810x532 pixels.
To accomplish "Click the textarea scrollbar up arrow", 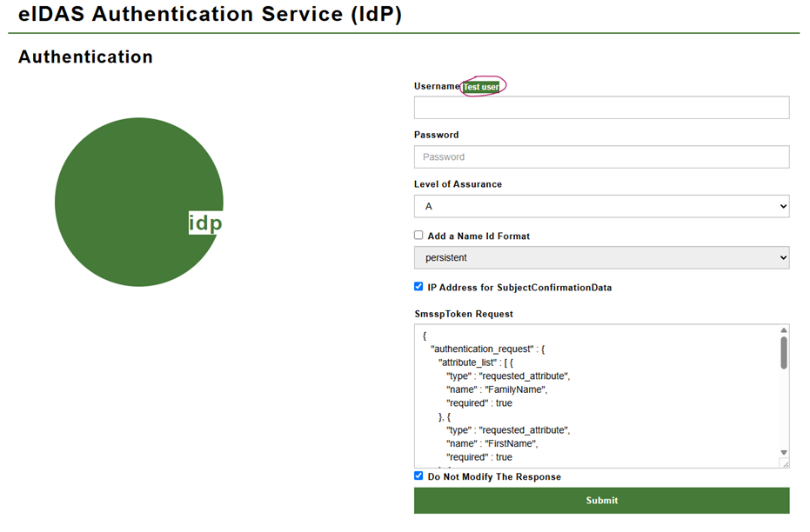I will click(784, 330).
